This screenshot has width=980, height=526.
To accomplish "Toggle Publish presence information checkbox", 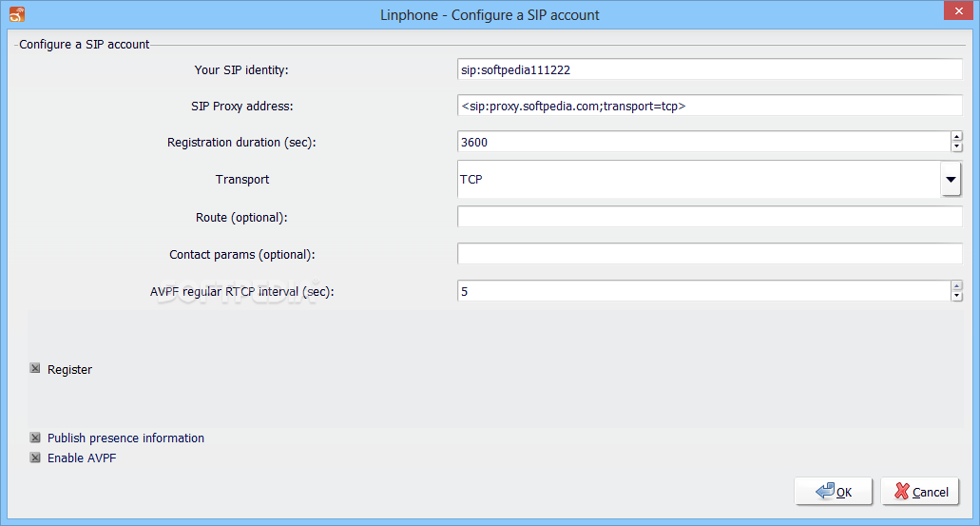I will 35,438.
